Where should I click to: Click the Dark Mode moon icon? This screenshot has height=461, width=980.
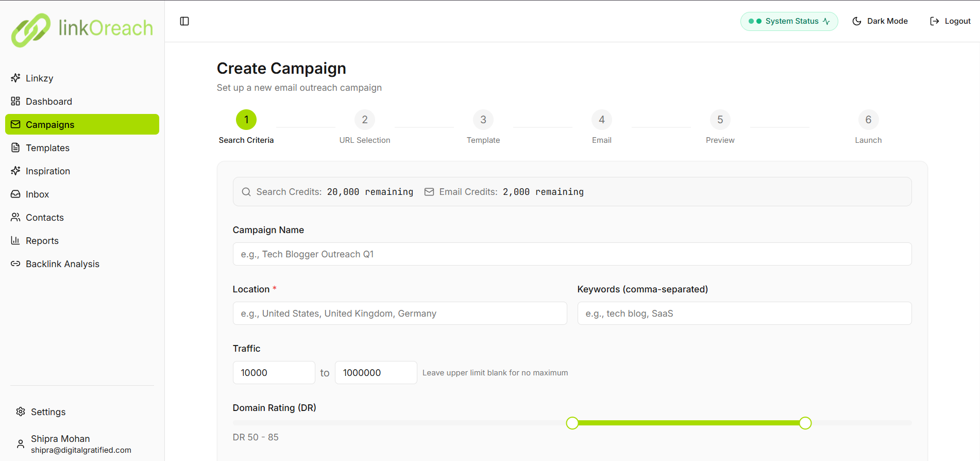(857, 21)
